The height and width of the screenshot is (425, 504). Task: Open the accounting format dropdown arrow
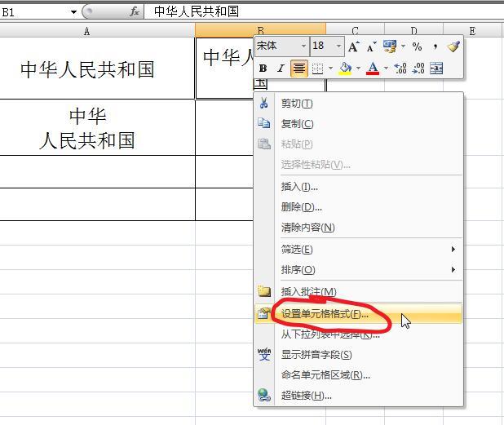coord(403,46)
